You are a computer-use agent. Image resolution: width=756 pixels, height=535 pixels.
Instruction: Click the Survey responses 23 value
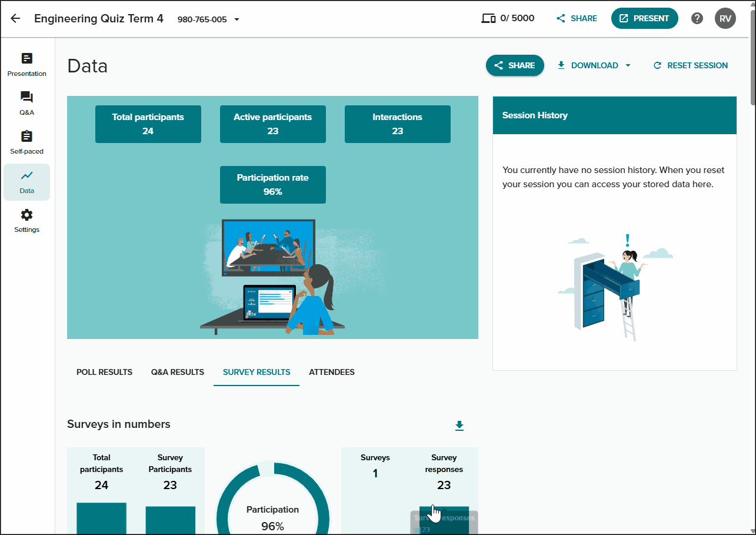444,485
